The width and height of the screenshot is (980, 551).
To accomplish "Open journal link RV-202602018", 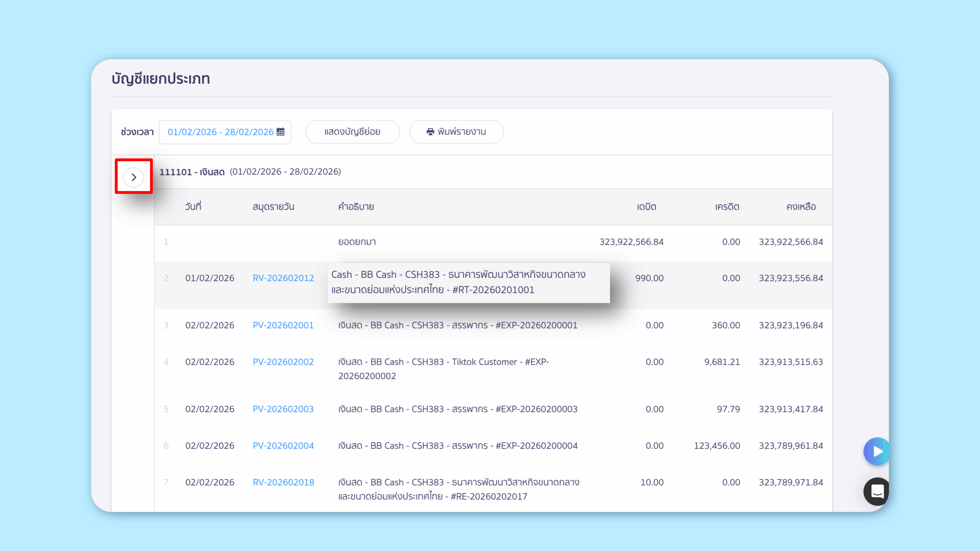I will click(283, 483).
